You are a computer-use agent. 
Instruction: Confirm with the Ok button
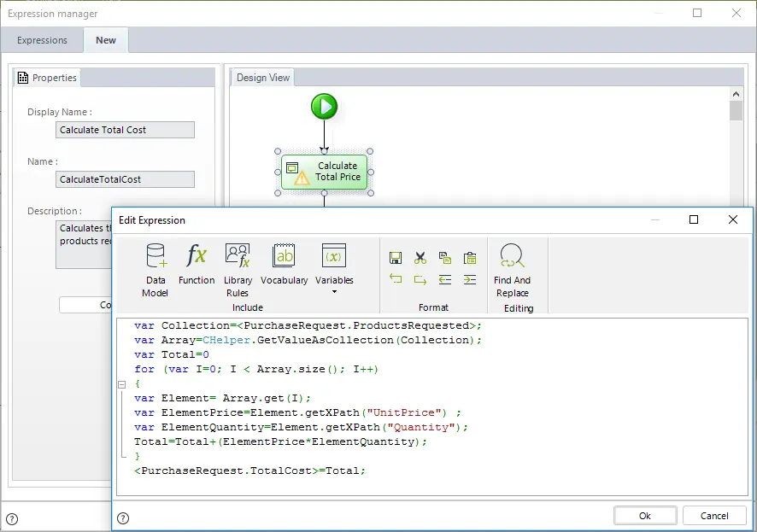point(645,516)
